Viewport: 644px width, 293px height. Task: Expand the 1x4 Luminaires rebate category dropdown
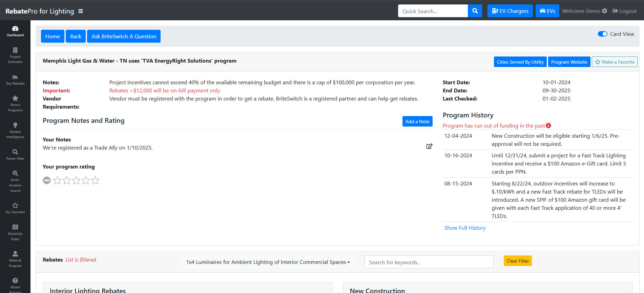(x=268, y=262)
